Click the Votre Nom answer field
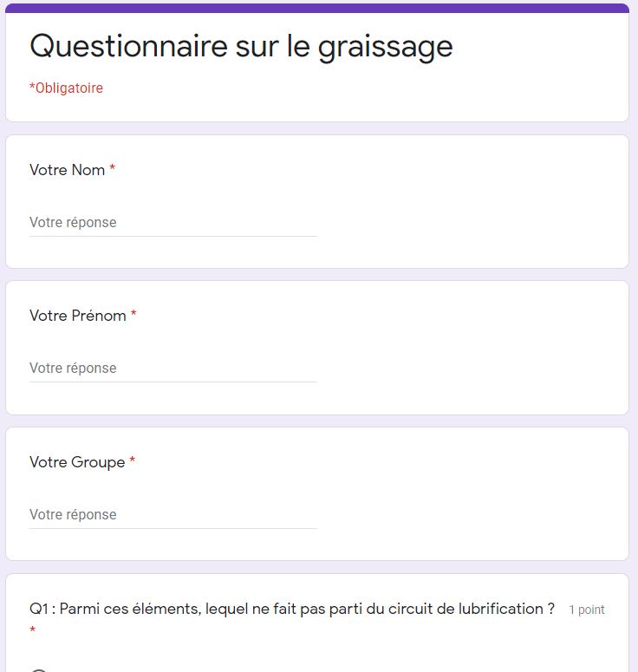Image resolution: width=638 pixels, height=672 pixels. pyautogui.click(x=173, y=223)
